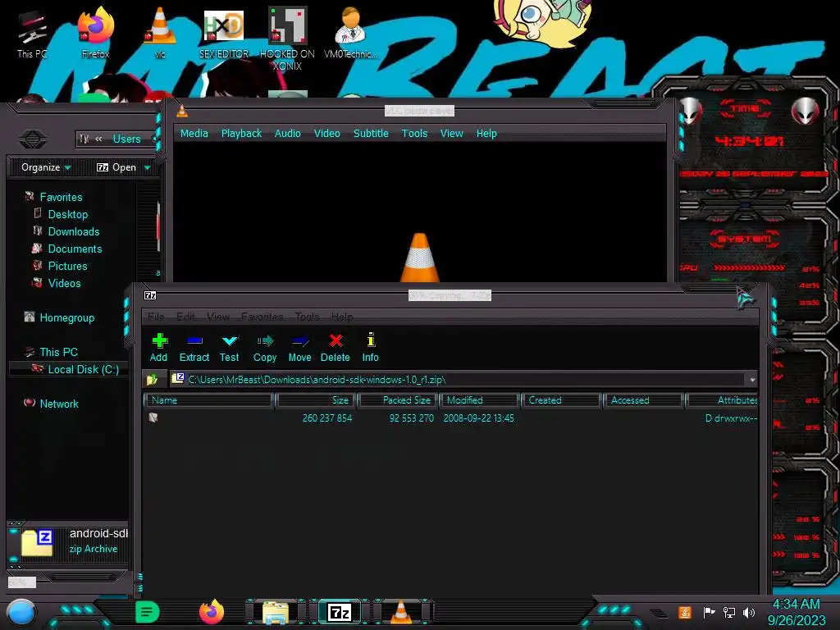This screenshot has height=630, width=840.
Task: Click the Start orb on taskbar
Action: (21, 612)
